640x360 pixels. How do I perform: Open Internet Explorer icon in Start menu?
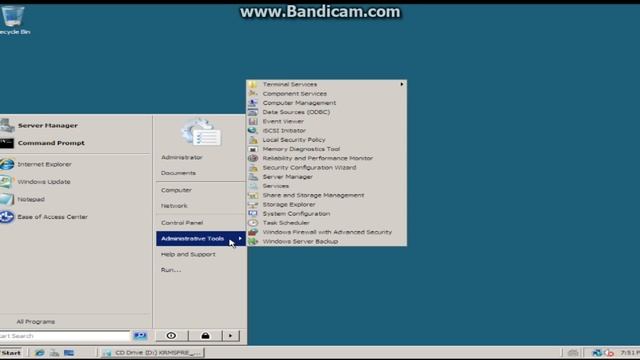tap(7, 164)
